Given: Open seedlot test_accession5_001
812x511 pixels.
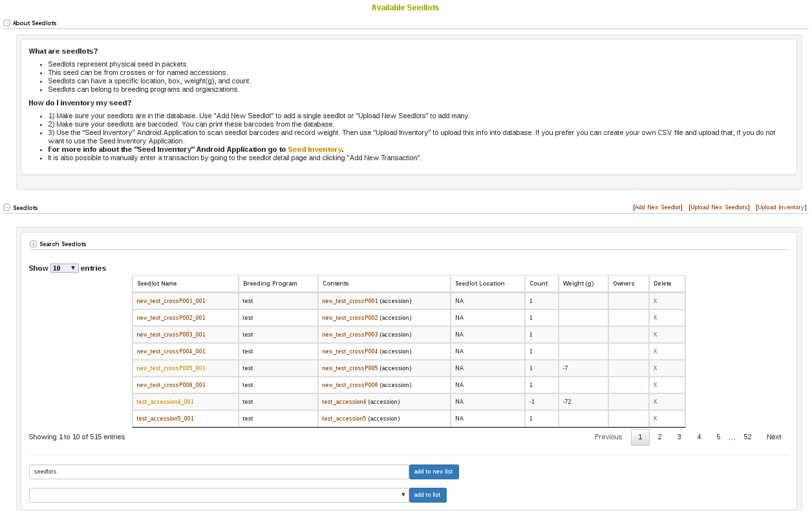Looking at the screenshot, I should (165, 419).
